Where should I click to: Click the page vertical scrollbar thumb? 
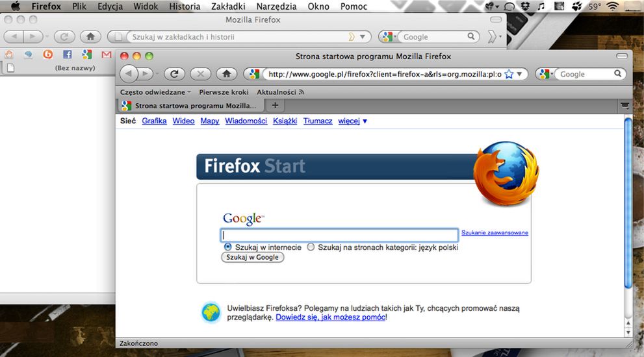tap(628, 203)
